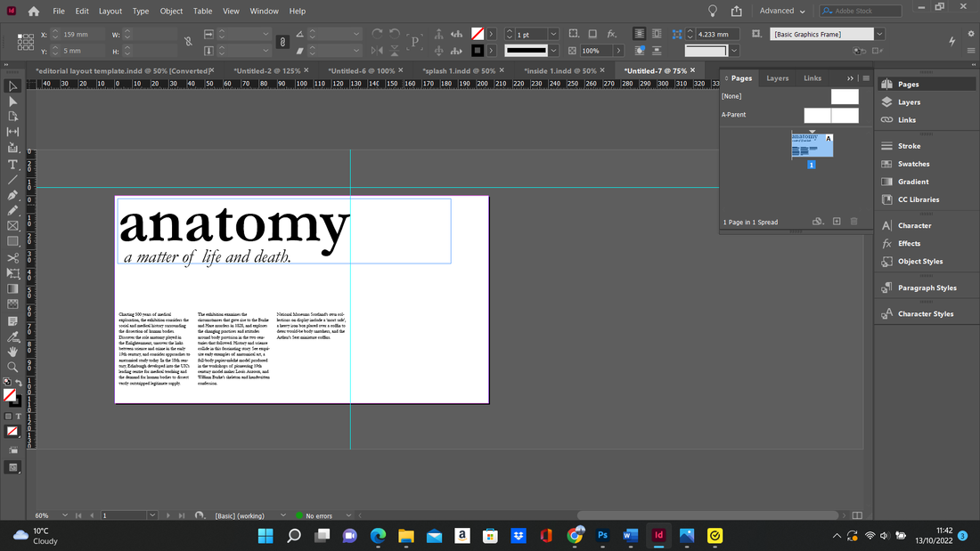Viewport: 980px width, 551px height.
Task: Select the Pencil tool
Action: coord(12,211)
